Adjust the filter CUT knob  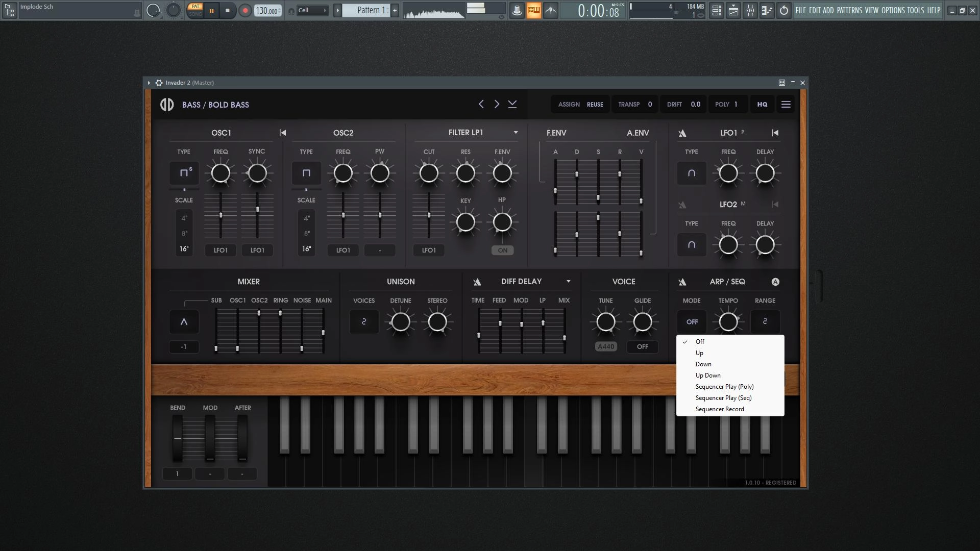[429, 173]
